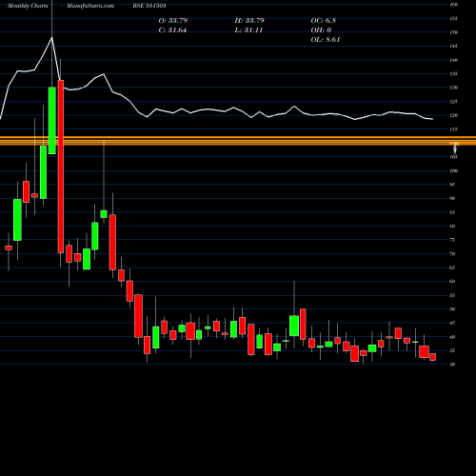476x476 pixels.
Task: Click the OL: 8.61 reading
Action: point(326,40)
